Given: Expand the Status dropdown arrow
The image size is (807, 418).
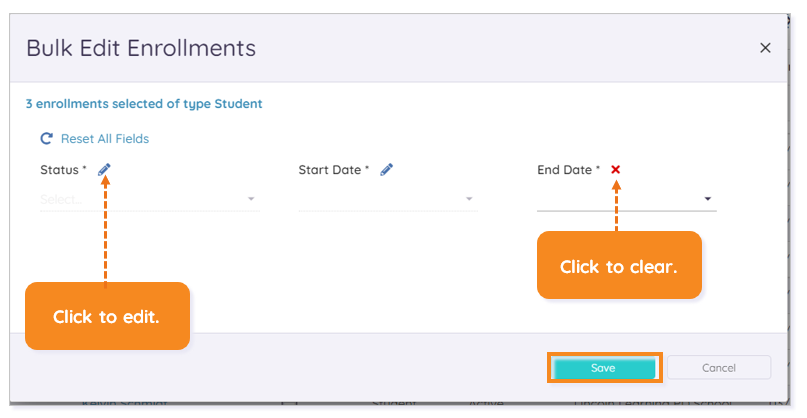Looking at the screenshot, I should (x=251, y=199).
